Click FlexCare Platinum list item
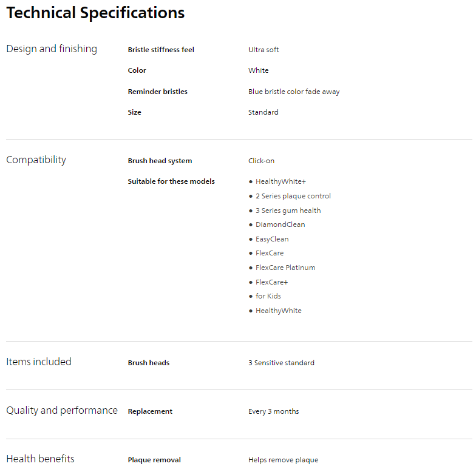476x472 pixels. pyautogui.click(x=285, y=268)
